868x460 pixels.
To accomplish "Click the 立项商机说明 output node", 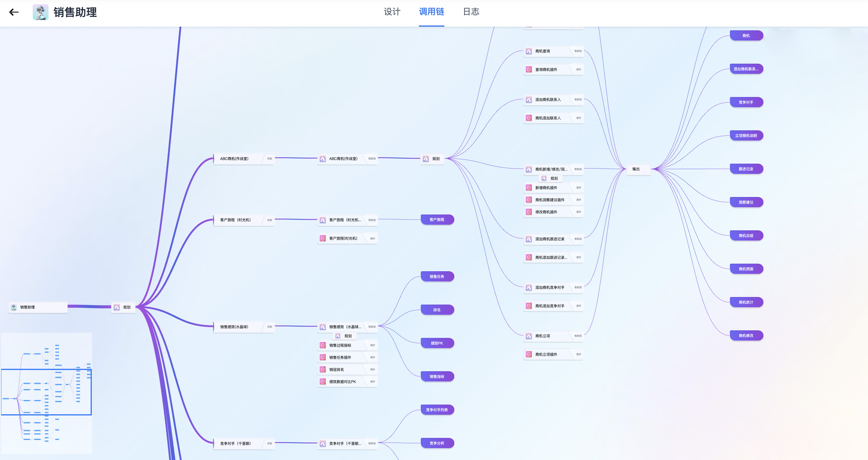I will (x=746, y=135).
